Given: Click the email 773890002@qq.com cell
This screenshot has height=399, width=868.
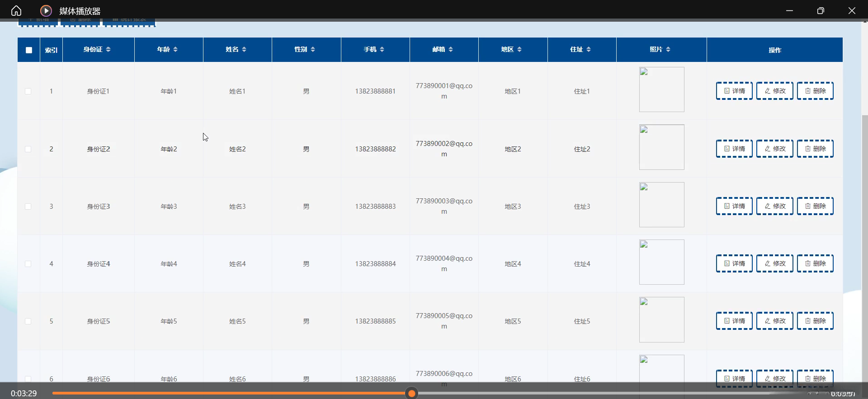Looking at the screenshot, I should point(444,149).
